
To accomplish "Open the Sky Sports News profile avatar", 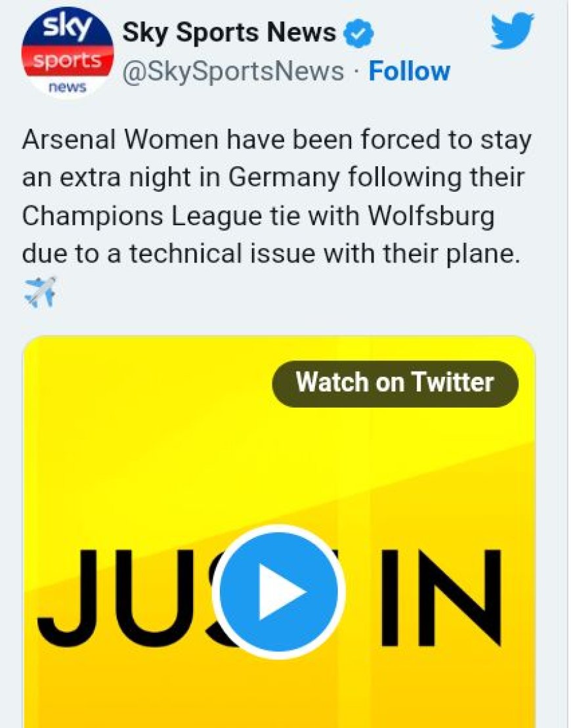I will 68,54.
